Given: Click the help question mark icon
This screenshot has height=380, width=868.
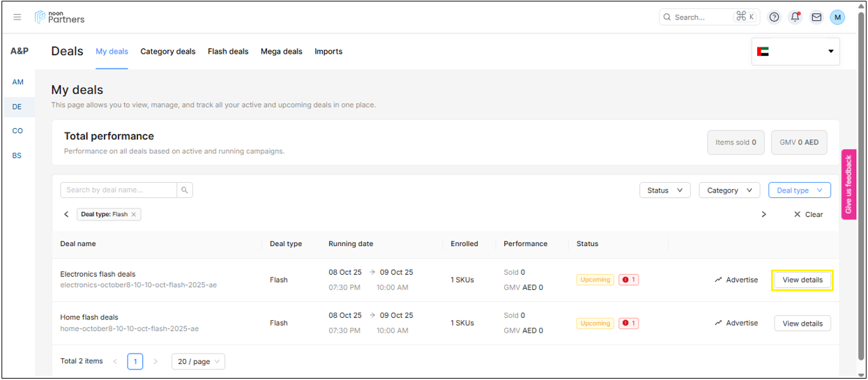Looking at the screenshot, I should (x=774, y=17).
